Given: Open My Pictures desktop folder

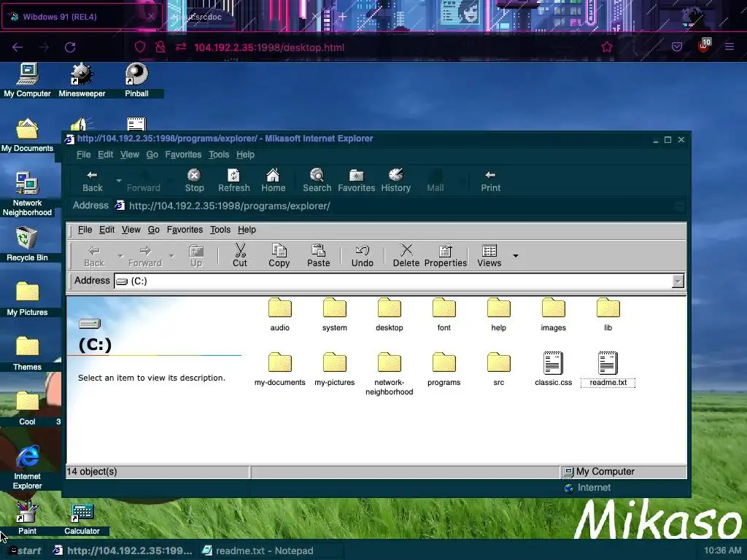Looking at the screenshot, I should tap(27, 299).
